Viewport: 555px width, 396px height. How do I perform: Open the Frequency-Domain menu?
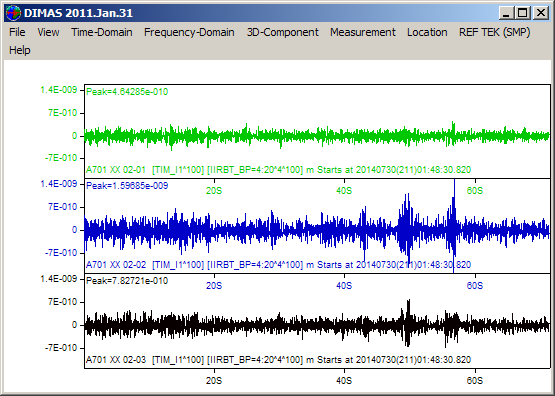point(189,32)
